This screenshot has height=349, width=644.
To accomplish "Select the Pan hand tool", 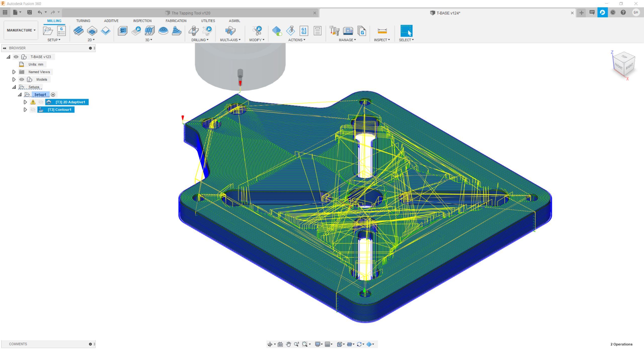I will point(288,344).
